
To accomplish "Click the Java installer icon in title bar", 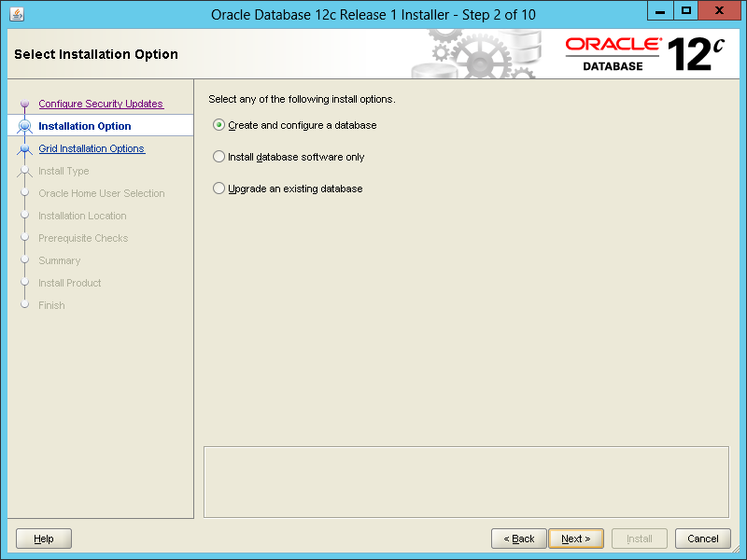I will point(17,14).
